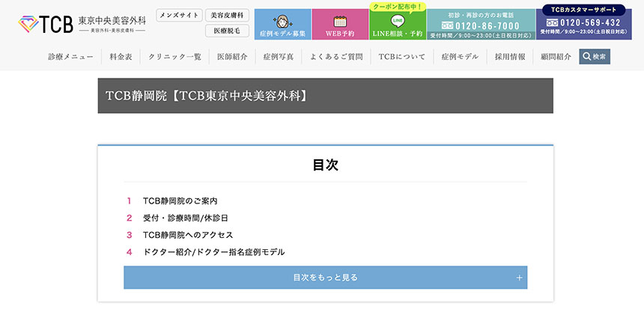Click the クーポン配布中！ yellow badge
644x309 pixels.
coord(398,7)
